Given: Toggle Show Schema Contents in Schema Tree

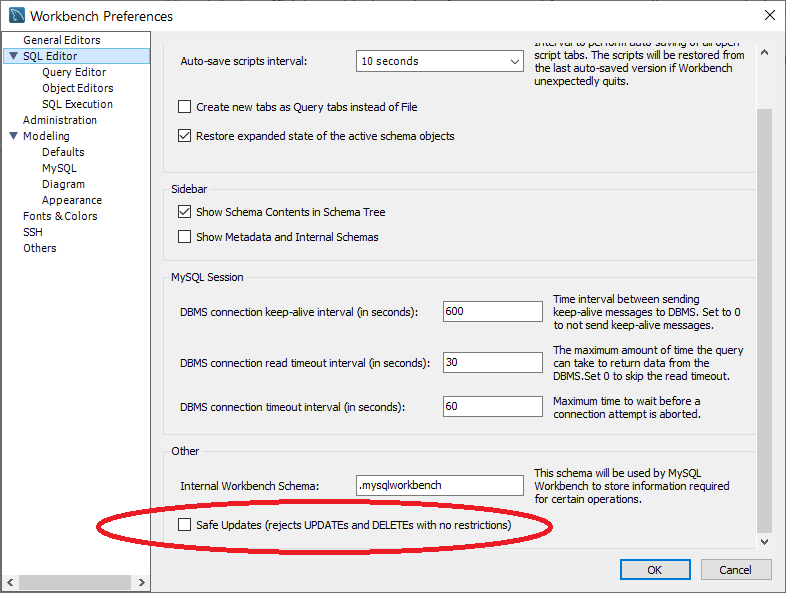Looking at the screenshot, I should coord(184,212).
